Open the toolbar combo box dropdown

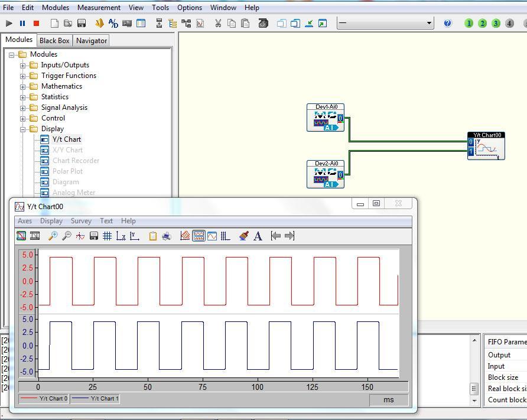pyautogui.click(x=429, y=23)
